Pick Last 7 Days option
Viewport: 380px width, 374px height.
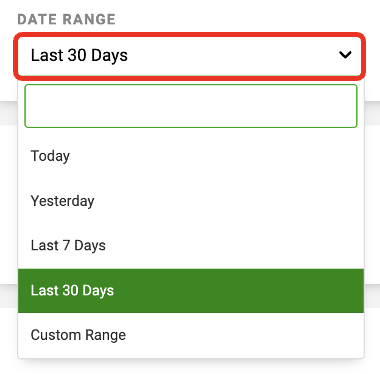pos(191,246)
